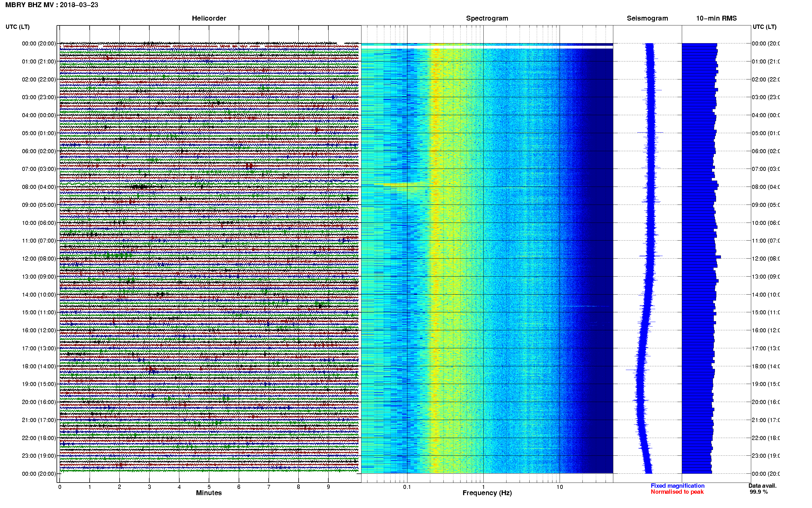This screenshot has height=508, width=812.
Task: Click the '12:00 (08:00)' helicorder time label
Action: (x=39, y=259)
